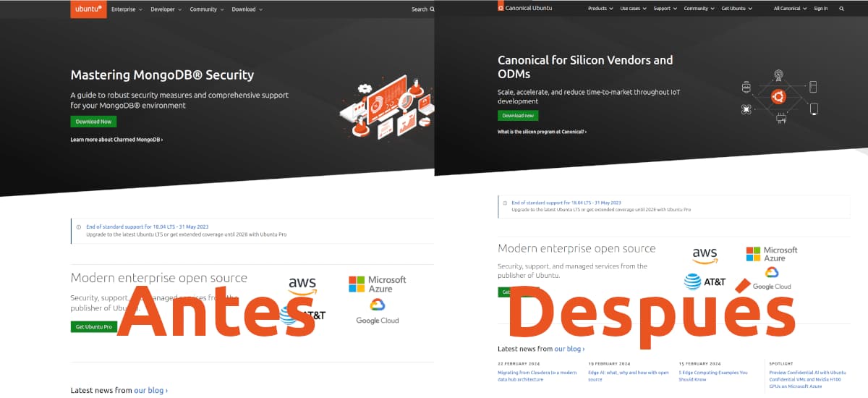The image size is (868, 398).
Task: Click our blog link on the left page
Action: click(150, 390)
